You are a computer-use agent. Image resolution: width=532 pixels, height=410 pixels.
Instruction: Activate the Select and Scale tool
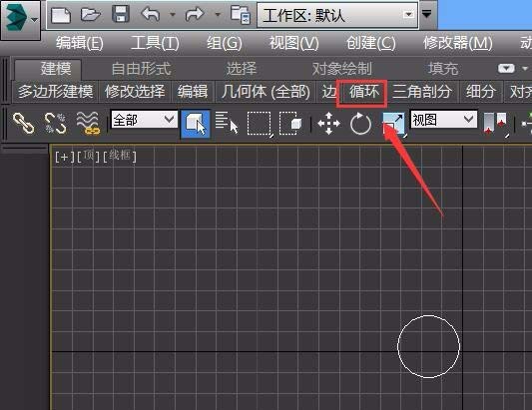coord(393,124)
